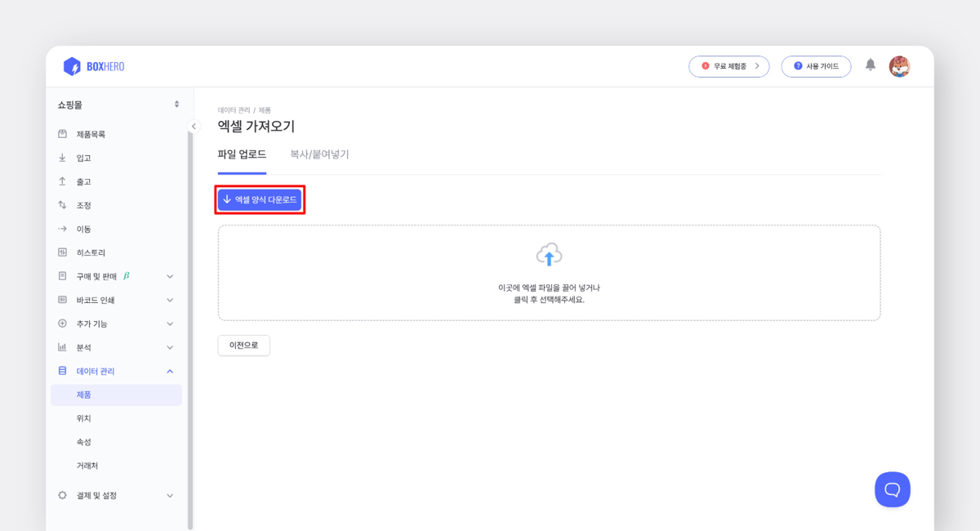The height and width of the screenshot is (531, 980).
Task: Select 거래처 under data management
Action: click(87, 466)
